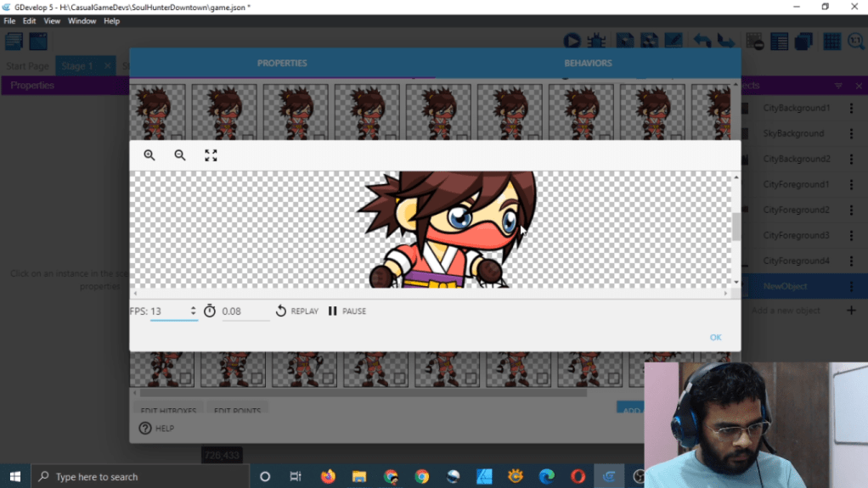The image size is (868, 488).
Task: Open the Edit menu
Action: (30, 21)
